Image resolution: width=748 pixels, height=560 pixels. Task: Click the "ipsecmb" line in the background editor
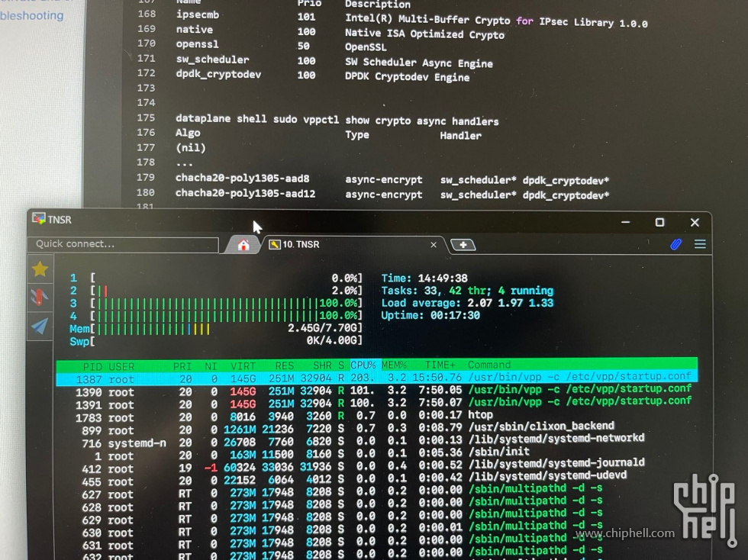pyautogui.click(x=411, y=18)
